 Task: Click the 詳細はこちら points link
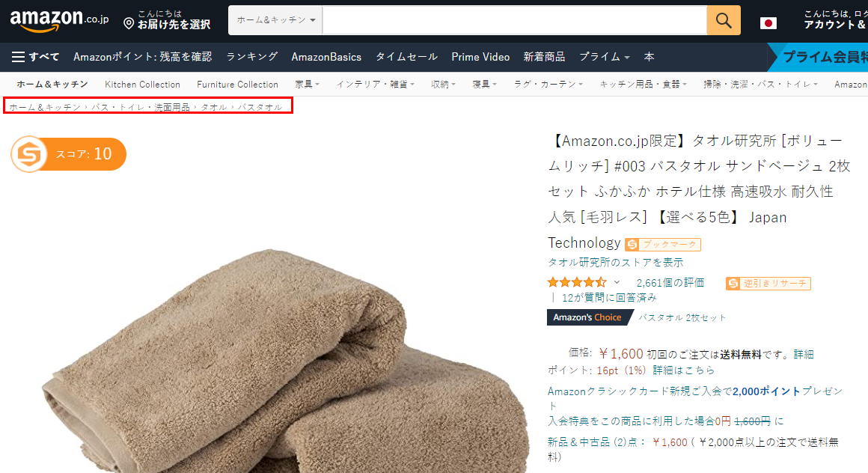click(684, 370)
